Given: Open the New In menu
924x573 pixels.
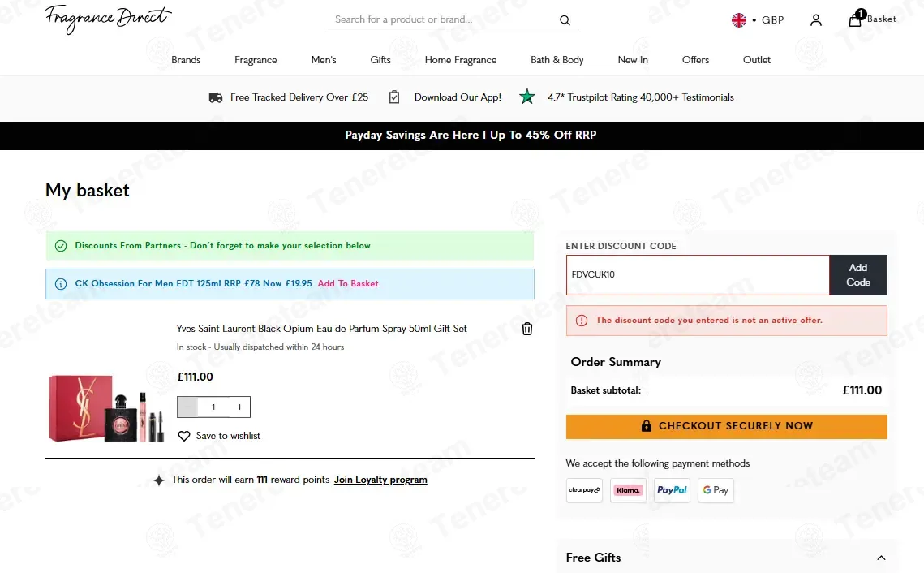Looking at the screenshot, I should (632, 59).
